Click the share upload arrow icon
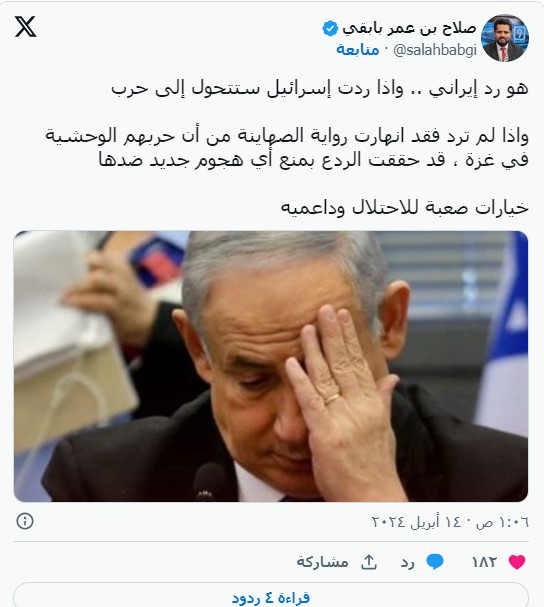Screen dimensions: 544x607 369,562
